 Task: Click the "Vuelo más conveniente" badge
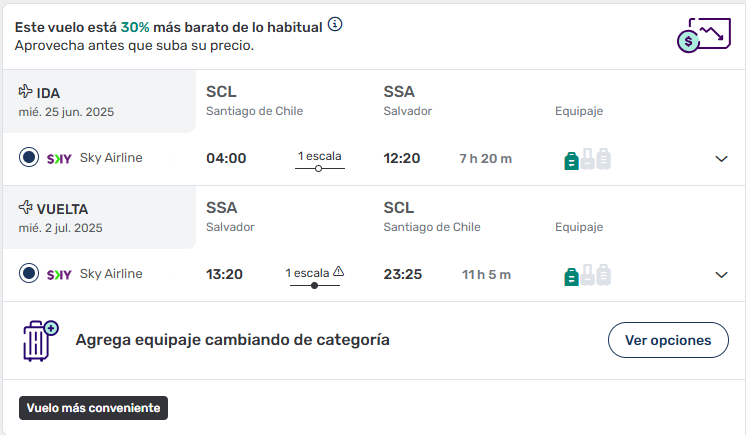[93, 408]
